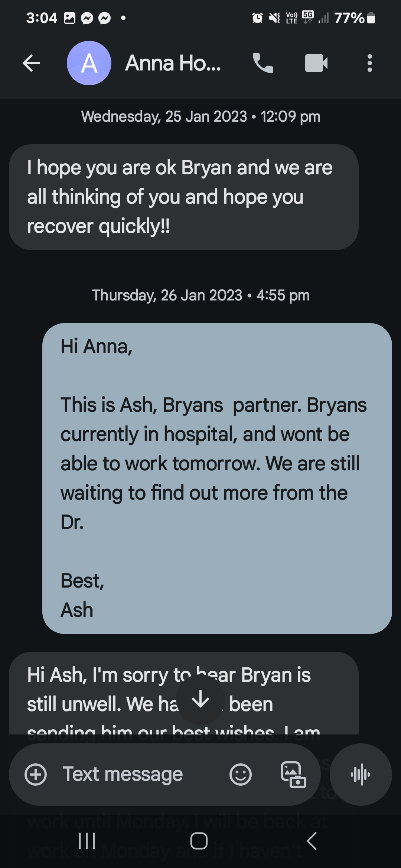
Task: Tap the Thursday, 26 Jan 2023 timestamp
Action: pos(201,295)
